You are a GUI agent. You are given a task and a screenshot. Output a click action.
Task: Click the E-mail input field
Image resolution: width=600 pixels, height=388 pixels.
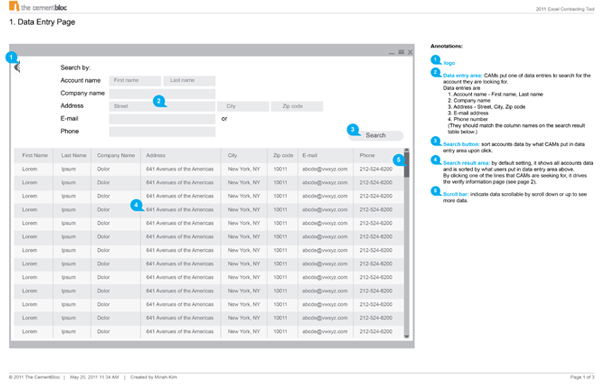tap(162, 119)
